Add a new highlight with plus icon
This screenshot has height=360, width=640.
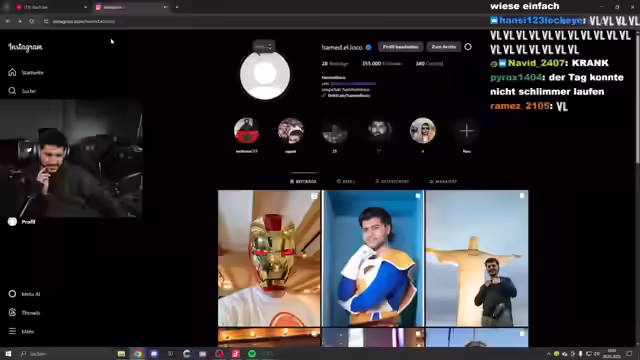point(467,131)
